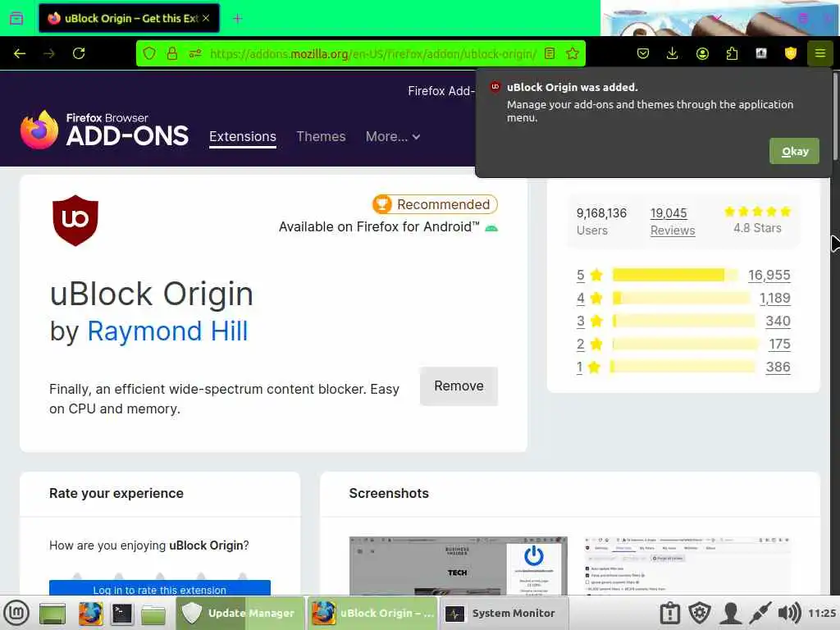840x630 pixels.
Task: Toggle reader view icon in address bar
Action: (x=549, y=53)
